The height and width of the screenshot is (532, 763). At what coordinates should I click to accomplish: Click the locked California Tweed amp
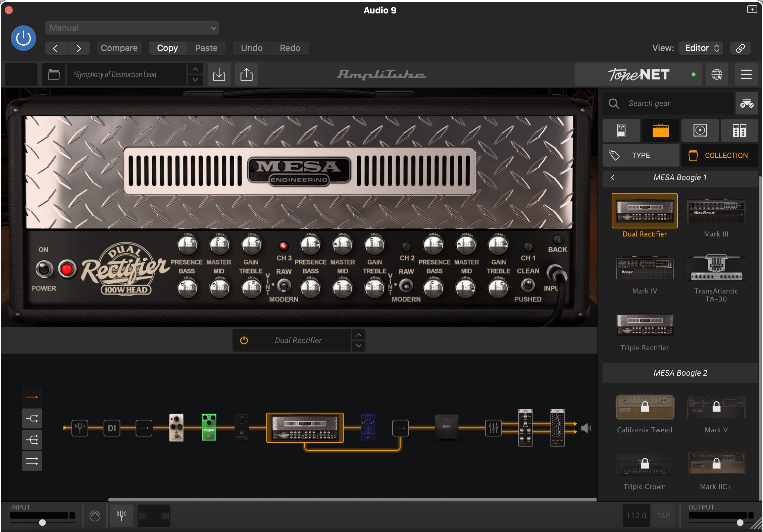click(645, 407)
